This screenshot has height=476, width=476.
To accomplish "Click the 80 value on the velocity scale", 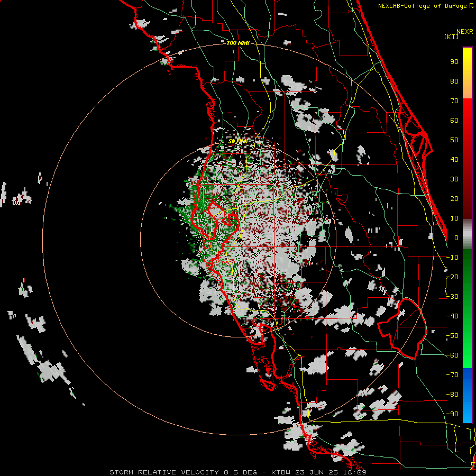I will click(454, 81).
